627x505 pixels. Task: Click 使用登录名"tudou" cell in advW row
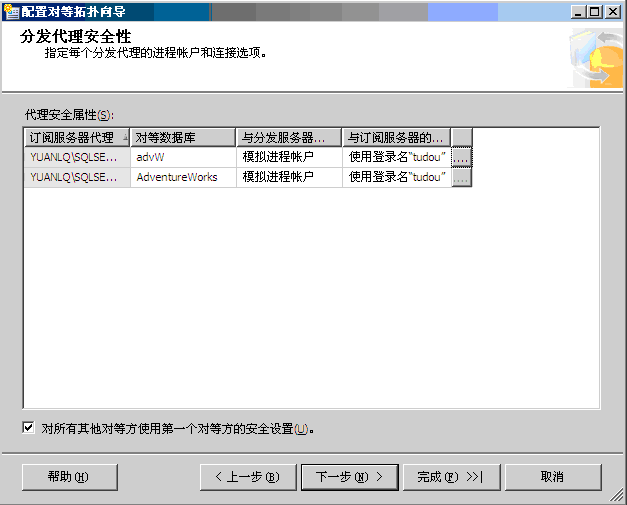tap(397, 158)
